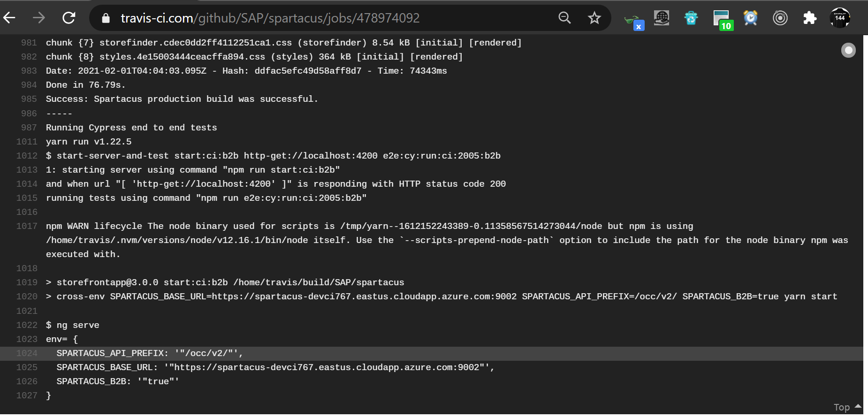Viewport: 868px width, 418px height.
Task: Click the 'cross-env SPARTACUS_BASE_URL' command line
Action: click(x=442, y=296)
